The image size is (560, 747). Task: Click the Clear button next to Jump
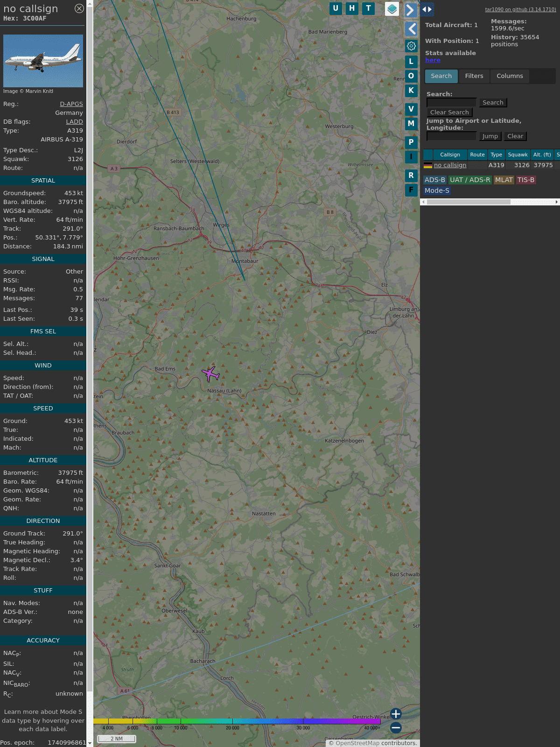click(x=515, y=136)
